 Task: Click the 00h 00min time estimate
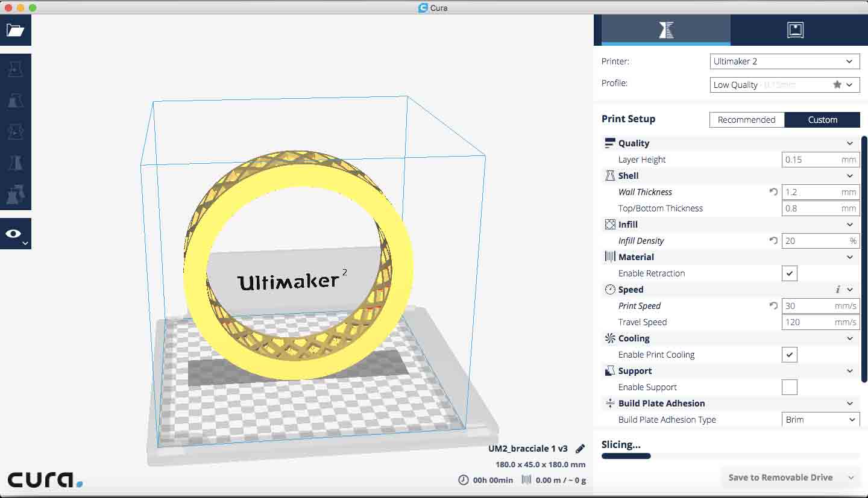493,480
